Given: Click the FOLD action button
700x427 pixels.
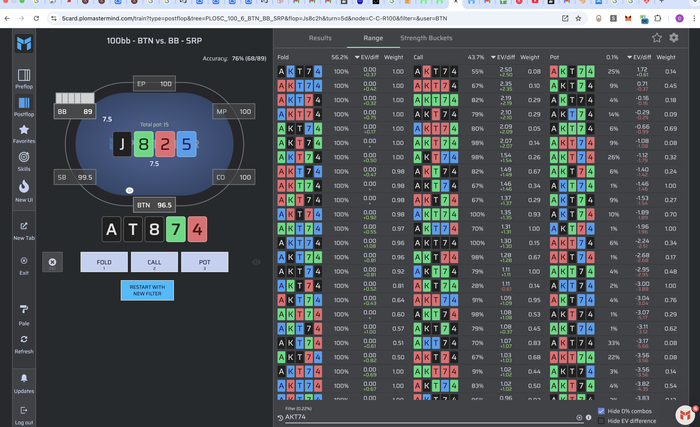Looking at the screenshot, I should coord(104,262).
